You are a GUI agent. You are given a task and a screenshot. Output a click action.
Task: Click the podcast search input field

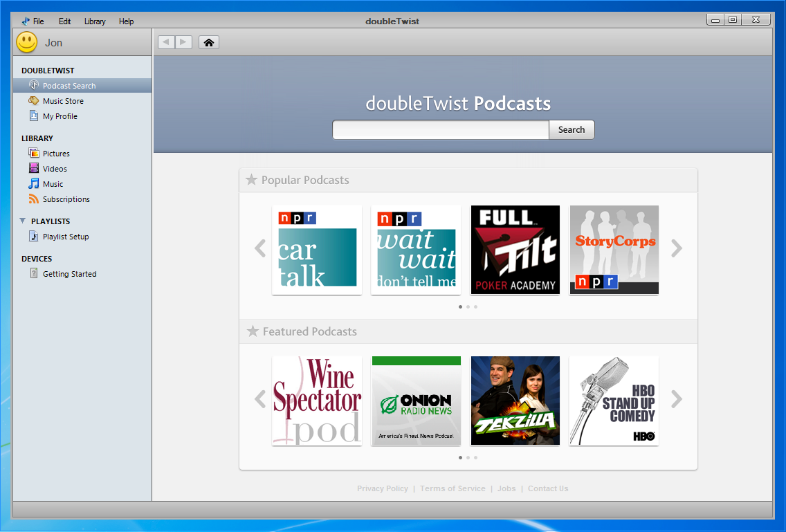click(441, 129)
